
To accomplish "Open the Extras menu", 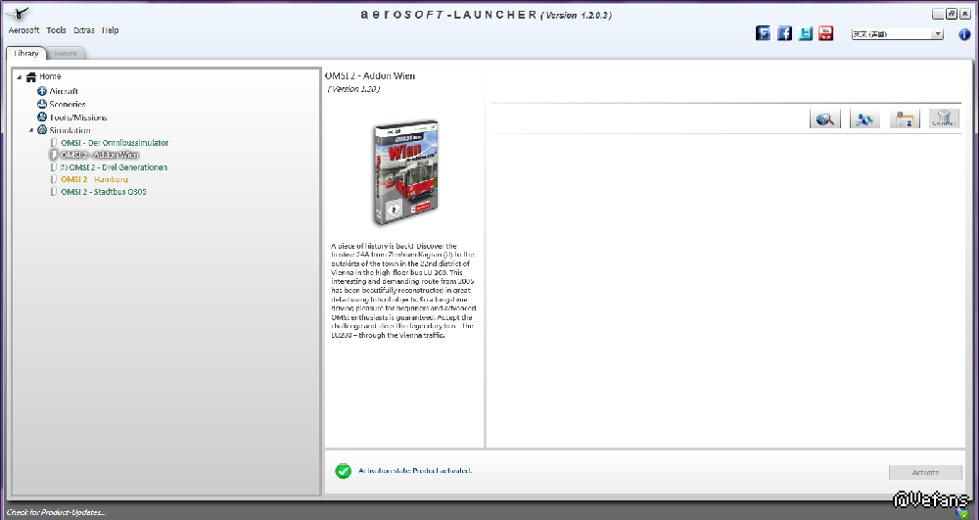I will 84,30.
